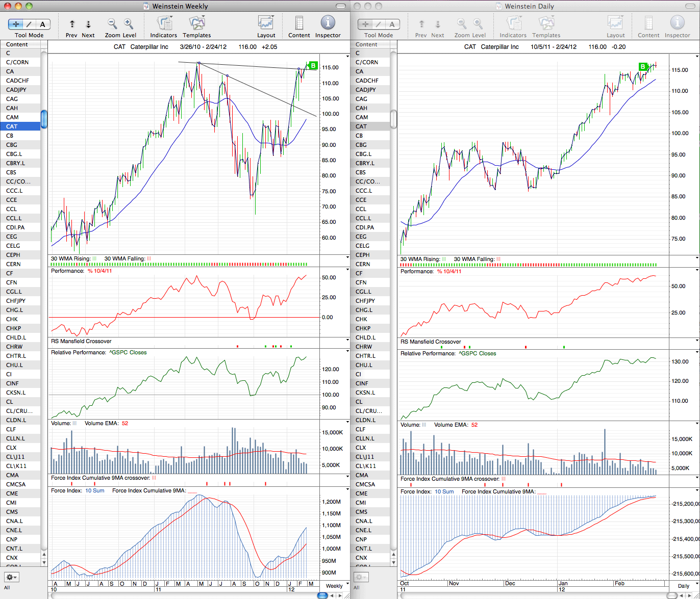Viewport: 700px width, 599px height.
Task: Click Daily chart title CAT Caterpillar Inc
Action: (491, 46)
